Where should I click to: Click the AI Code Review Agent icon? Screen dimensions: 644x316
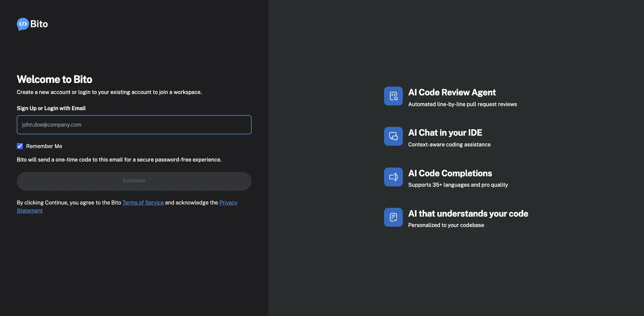(393, 96)
